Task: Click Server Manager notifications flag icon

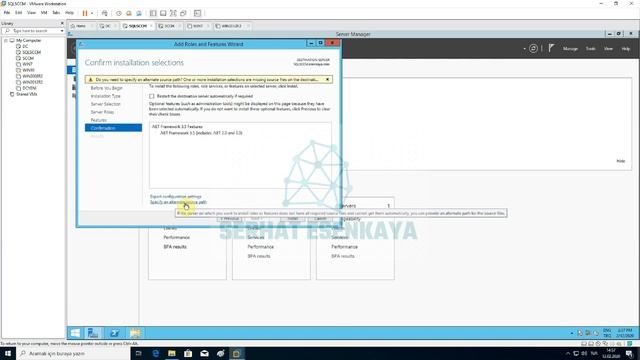Action: point(551,48)
